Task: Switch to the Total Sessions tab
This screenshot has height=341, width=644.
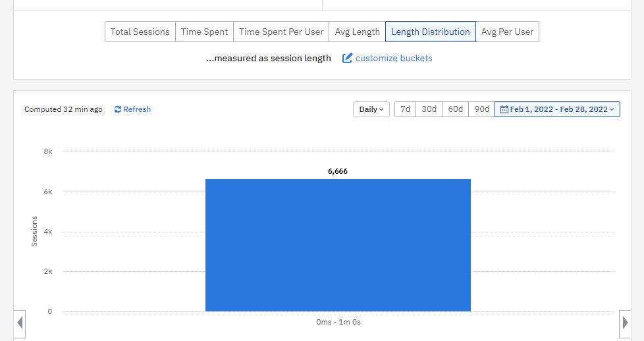Action: (x=140, y=32)
